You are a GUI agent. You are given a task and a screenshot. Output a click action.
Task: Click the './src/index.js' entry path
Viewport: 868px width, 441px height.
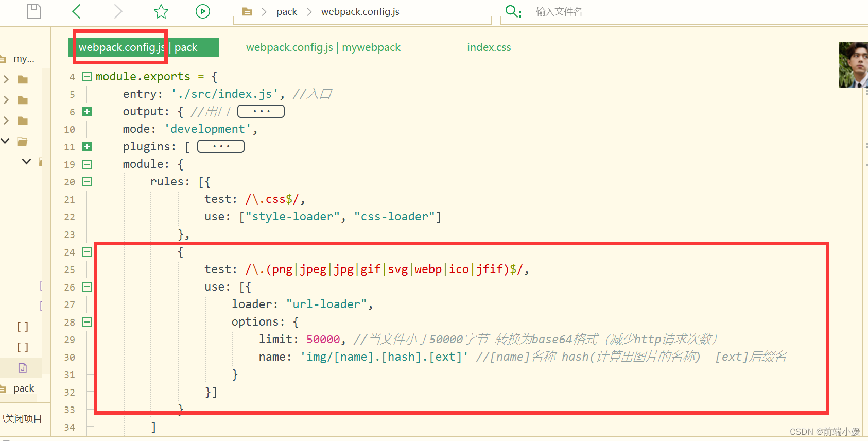pos(225,94)
